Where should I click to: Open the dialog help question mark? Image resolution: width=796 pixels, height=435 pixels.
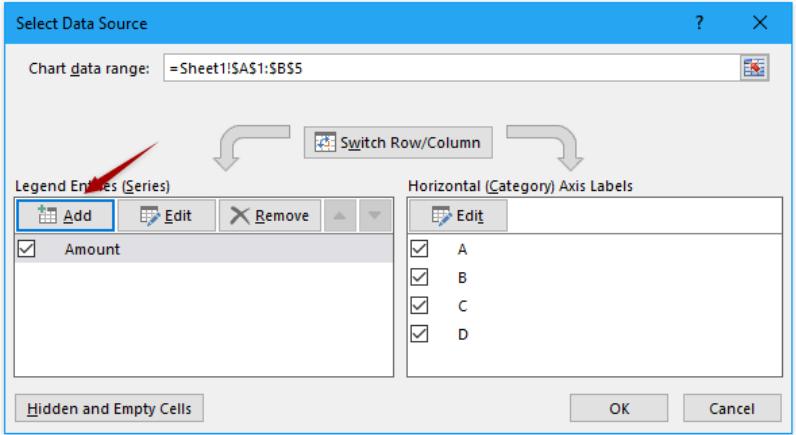pos(700,23)
